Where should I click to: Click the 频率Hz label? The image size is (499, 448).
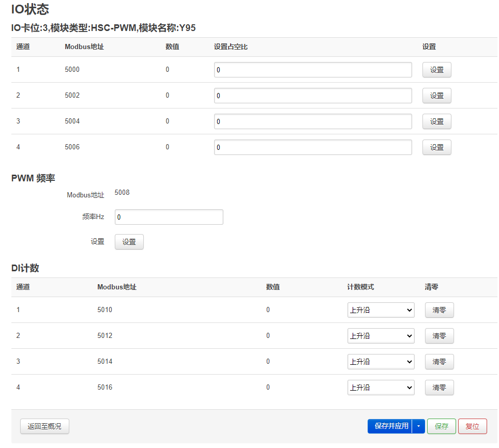(x=93, y=217)
